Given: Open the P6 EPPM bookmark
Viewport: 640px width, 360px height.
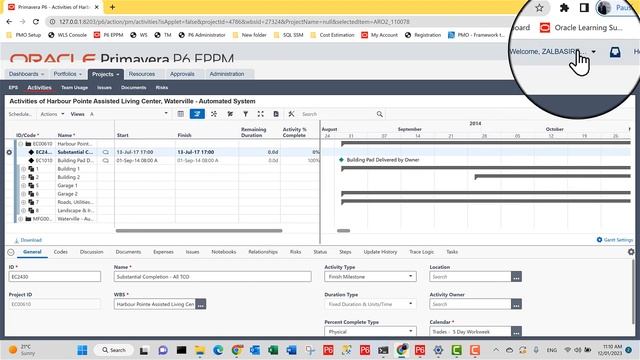Looking at the screenshot, I should (x=109, y=35).
